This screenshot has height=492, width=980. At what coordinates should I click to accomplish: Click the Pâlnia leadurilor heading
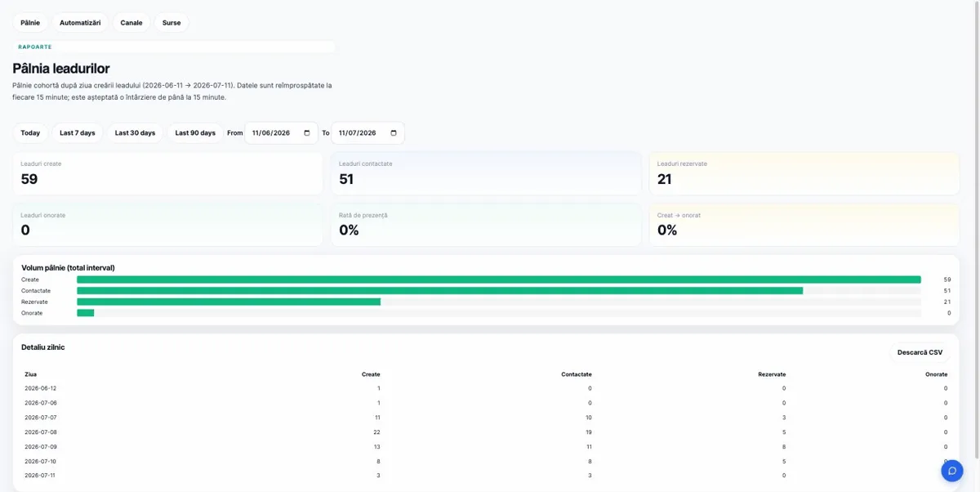pyautogui.click(x=61, y=69)
